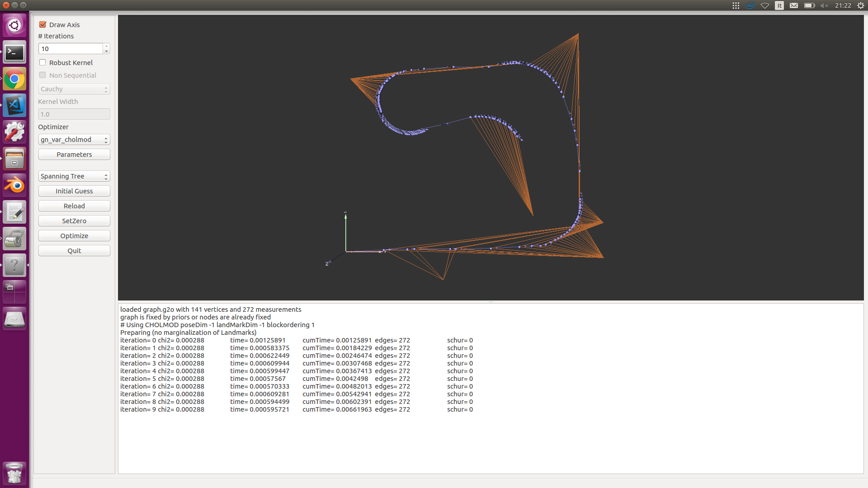Open Blender from the launcher
868x488 pixels.
click(14, 184)
